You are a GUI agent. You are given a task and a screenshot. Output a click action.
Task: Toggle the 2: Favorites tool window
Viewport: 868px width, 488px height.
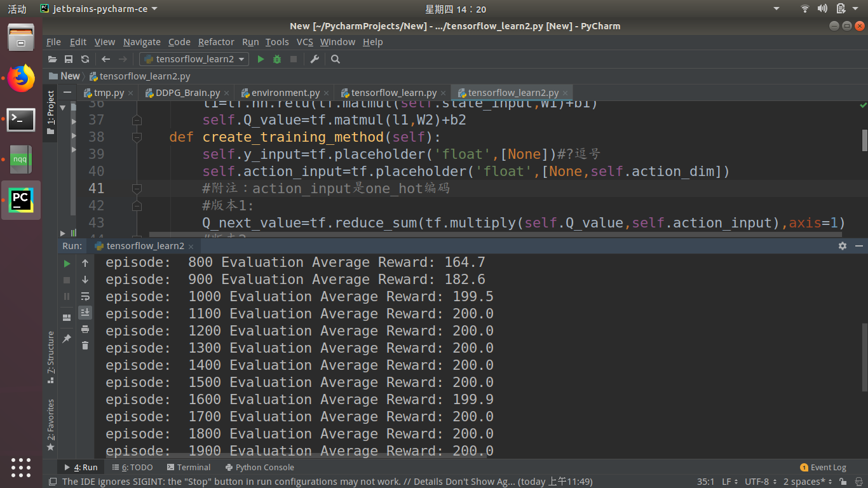[51, 424]
